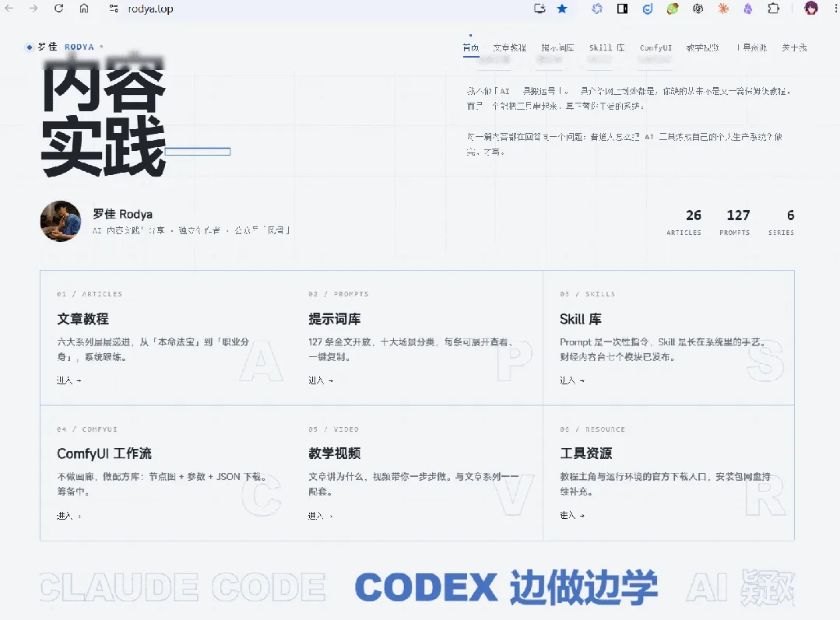Reload the rodya.top page
Screen dimensions: 840x620
(59, 9)
